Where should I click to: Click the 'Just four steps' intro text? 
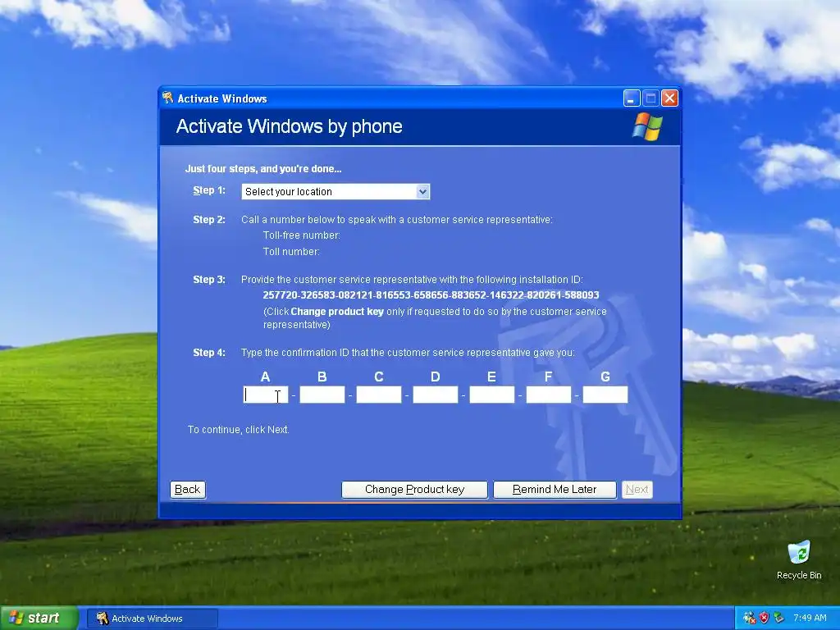click(x=263, y=169)
